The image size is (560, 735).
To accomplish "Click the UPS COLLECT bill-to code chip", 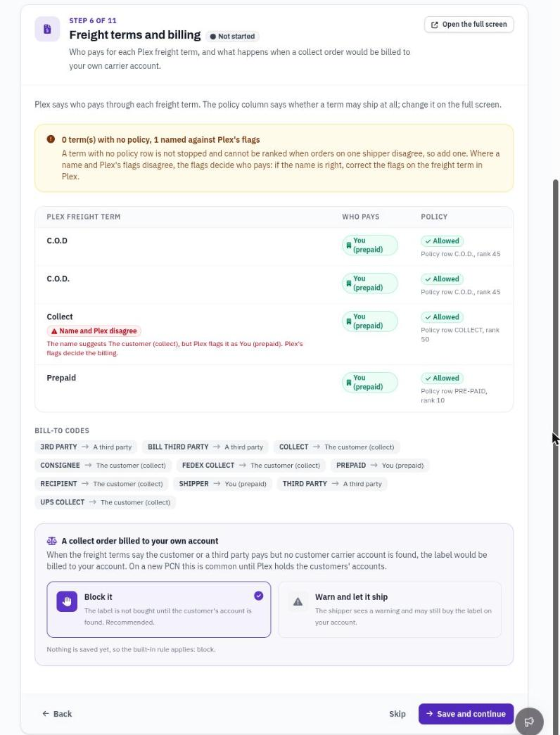I will (105, 502).
